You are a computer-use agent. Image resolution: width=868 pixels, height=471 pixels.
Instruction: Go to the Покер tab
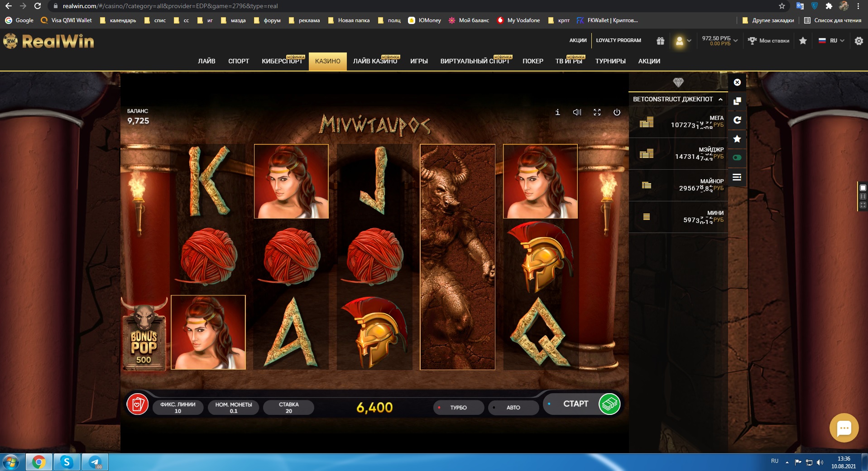(x=533, y=61)
